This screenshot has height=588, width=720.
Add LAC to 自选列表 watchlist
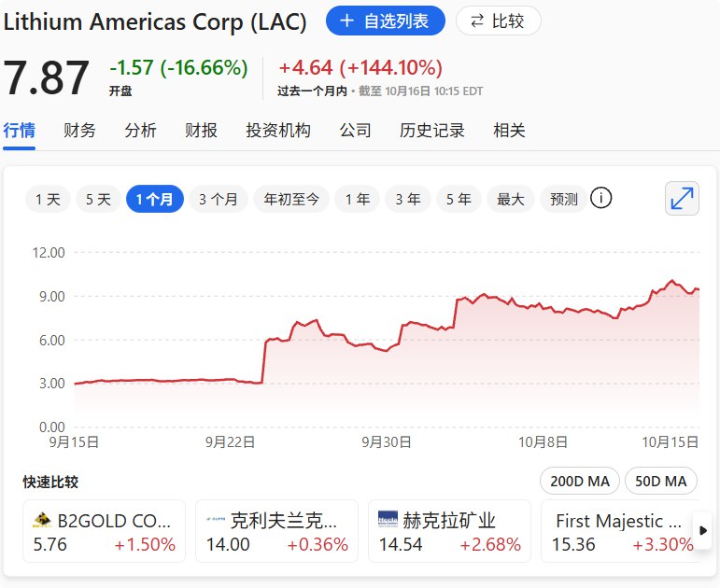[x=385, y=21]
